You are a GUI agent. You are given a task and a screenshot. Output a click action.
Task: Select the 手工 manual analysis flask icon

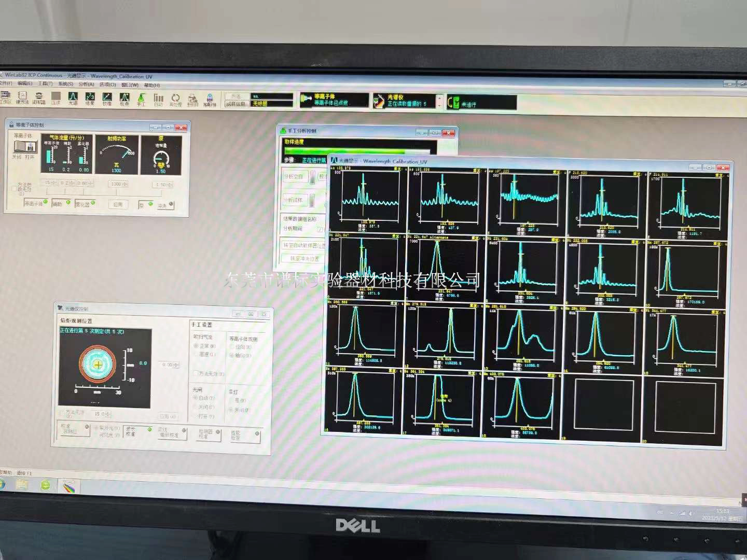pyautogui.click(x=141, y=99)
